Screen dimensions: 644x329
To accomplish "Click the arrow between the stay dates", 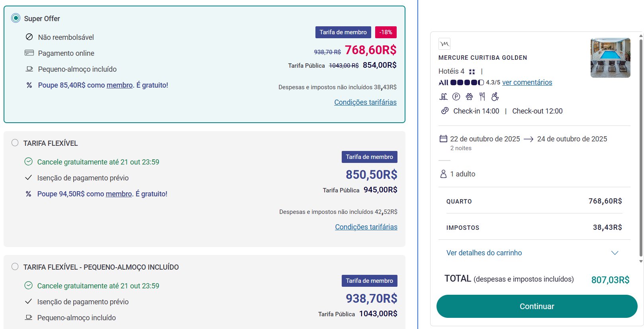I will (x=529, y=139).
